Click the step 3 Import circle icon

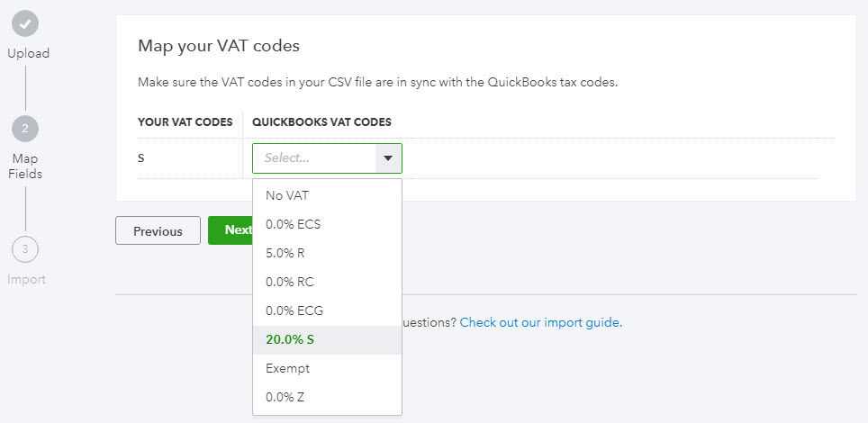point(25,249)
